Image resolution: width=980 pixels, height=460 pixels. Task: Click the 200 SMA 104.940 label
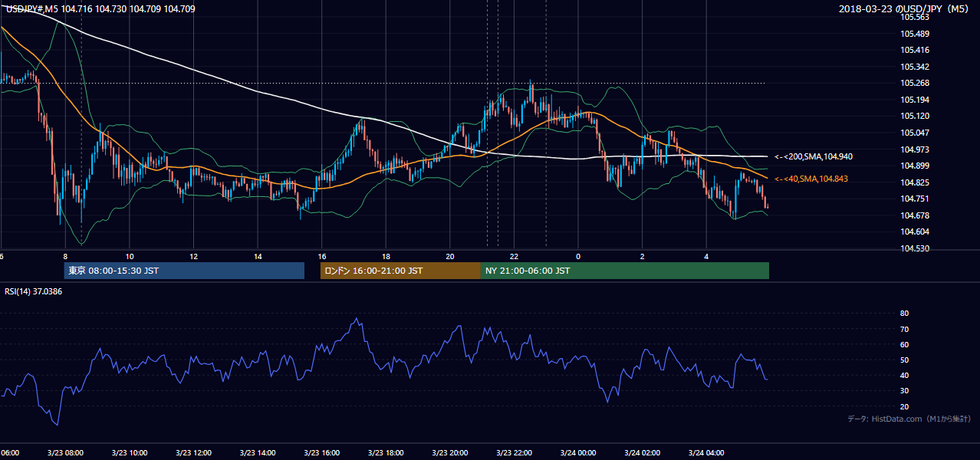click(813, 156)
